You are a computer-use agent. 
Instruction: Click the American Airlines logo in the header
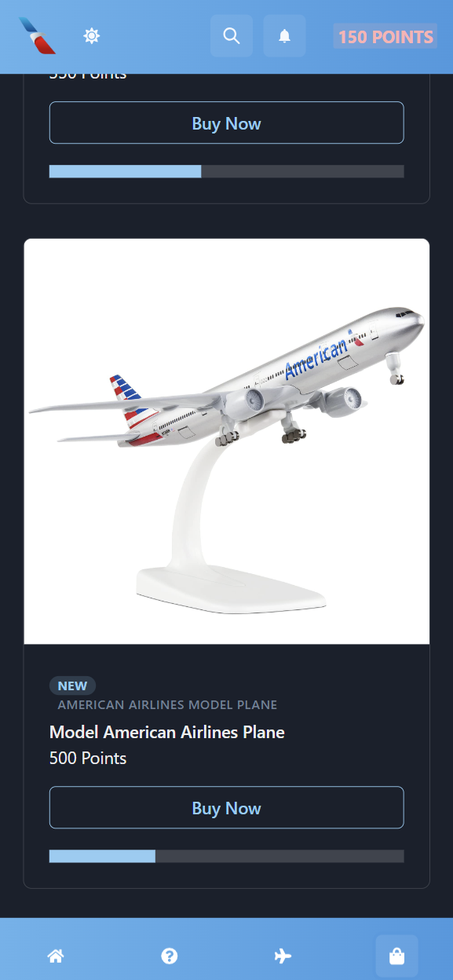(x=38, y=36)
